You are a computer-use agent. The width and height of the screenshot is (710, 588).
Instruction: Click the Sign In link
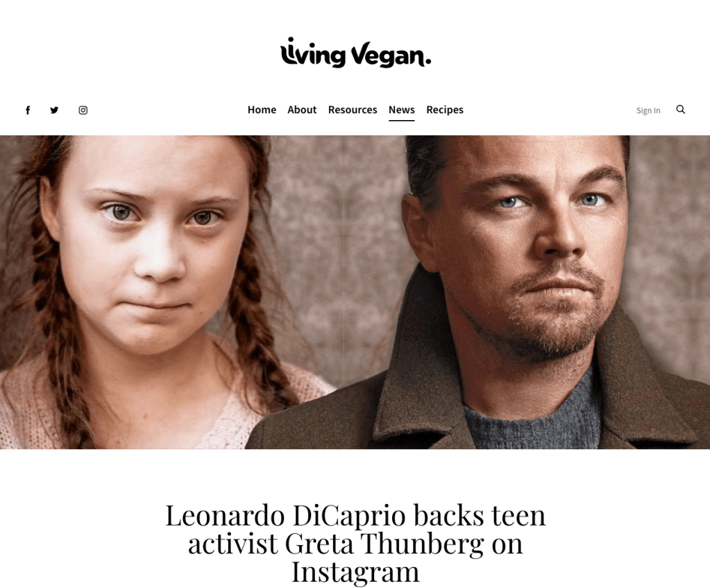point(648,110)
